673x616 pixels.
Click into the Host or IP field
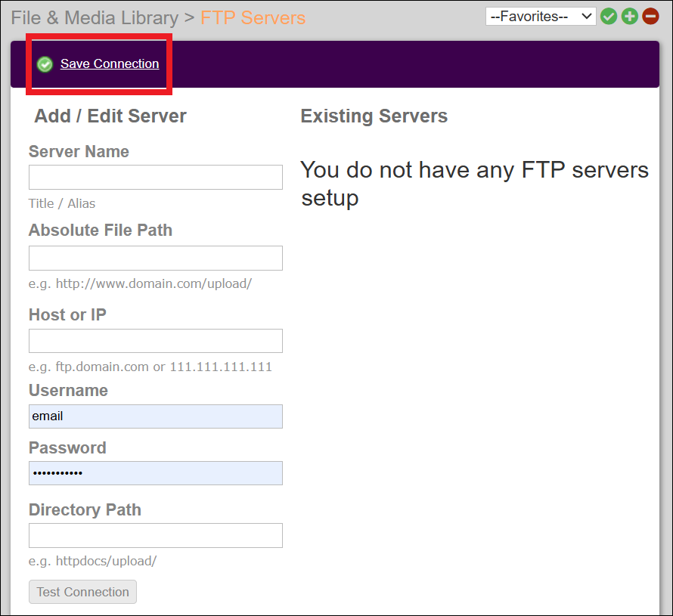pos(155,341)
